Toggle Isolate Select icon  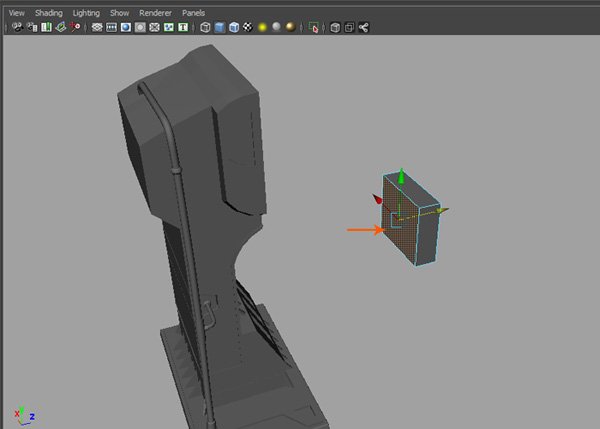tap(313, 27)
